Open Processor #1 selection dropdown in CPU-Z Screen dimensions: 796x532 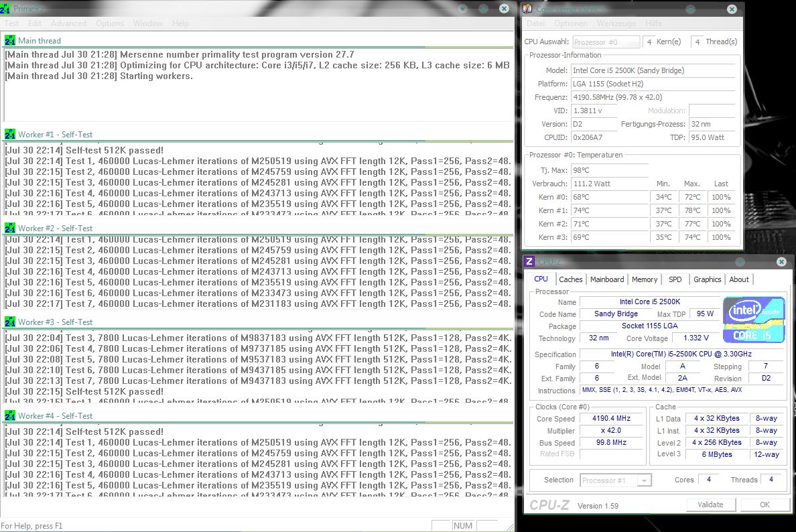pos(616,480)
